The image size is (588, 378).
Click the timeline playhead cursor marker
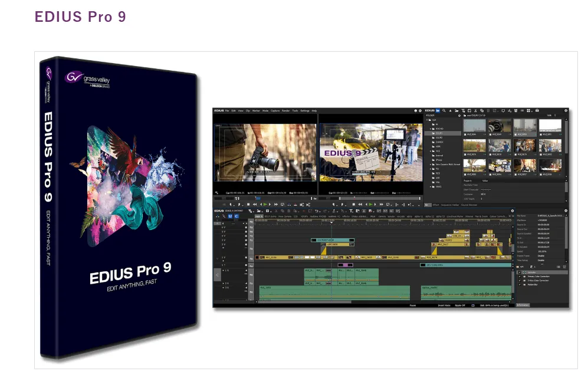331,222
